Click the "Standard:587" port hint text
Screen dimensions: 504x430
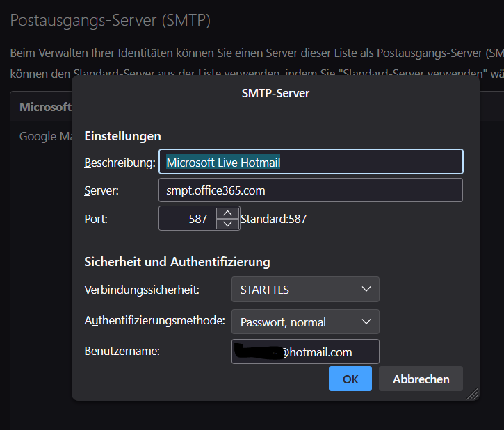click(x=273, y=219)
